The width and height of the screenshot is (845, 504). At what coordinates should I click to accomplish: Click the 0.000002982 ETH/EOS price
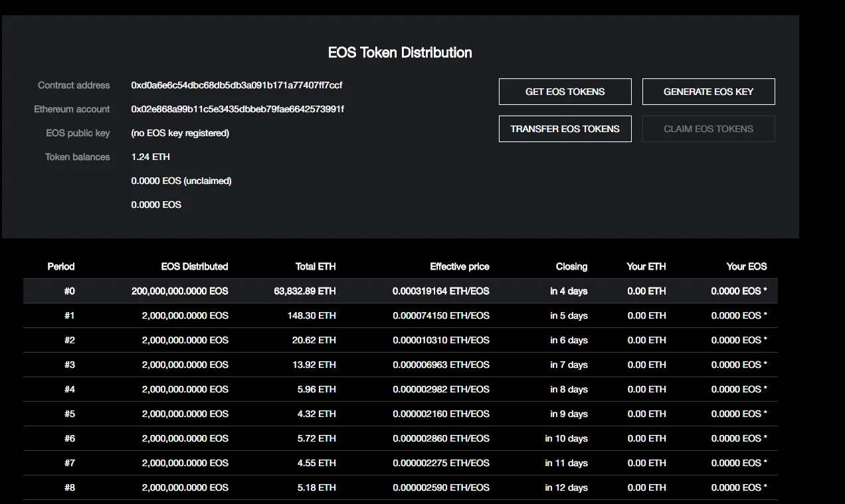tap(441, 389)
